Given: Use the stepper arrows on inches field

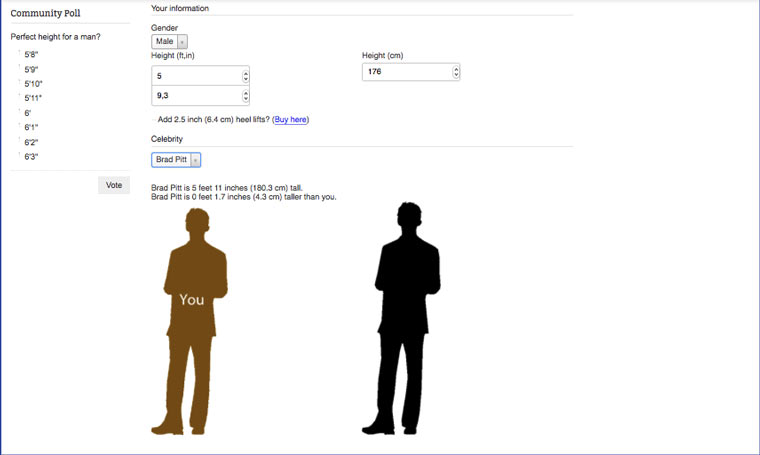Looking at the screenshot, I should click(x=246, y=96).
